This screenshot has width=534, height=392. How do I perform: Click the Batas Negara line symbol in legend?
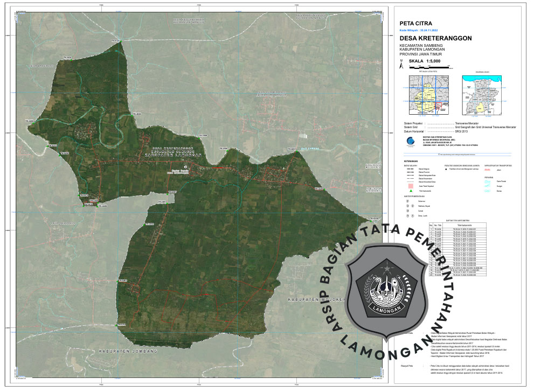click(411, 169)
